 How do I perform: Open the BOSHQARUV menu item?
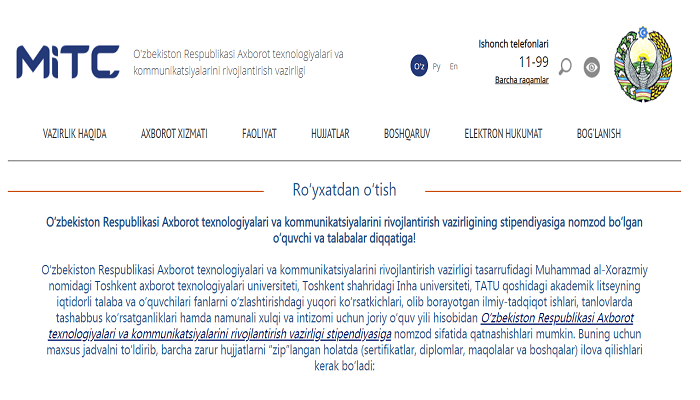407,133
